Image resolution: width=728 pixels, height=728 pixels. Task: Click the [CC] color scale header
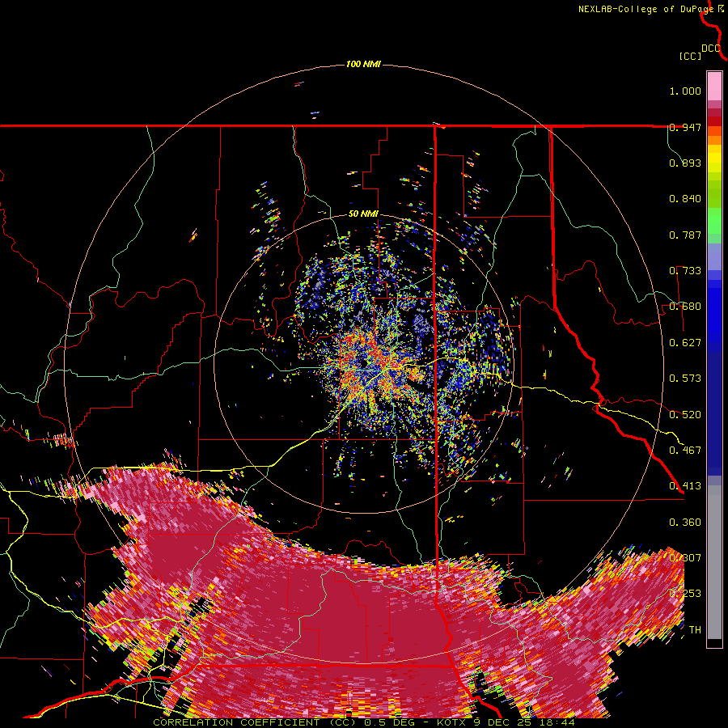coord(690,56)
